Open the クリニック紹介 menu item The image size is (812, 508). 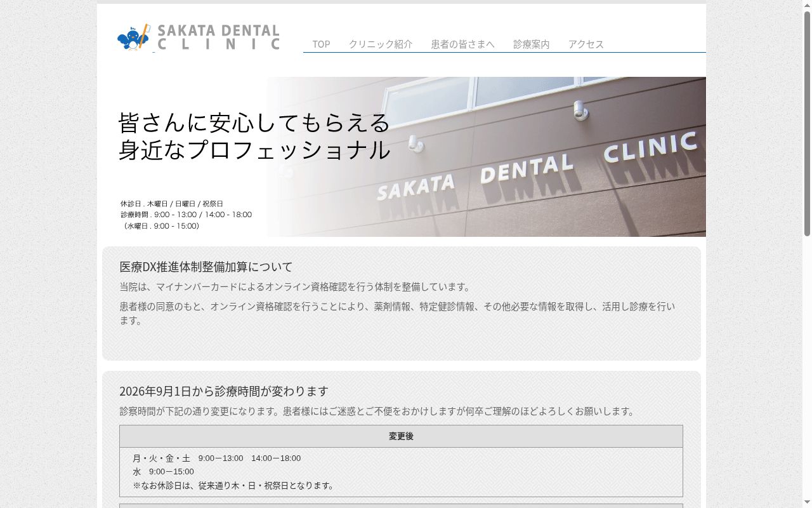381,44
